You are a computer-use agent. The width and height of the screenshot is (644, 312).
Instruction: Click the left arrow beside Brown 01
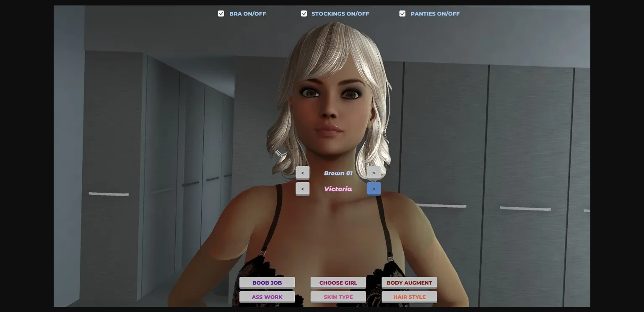click(303, 173)
